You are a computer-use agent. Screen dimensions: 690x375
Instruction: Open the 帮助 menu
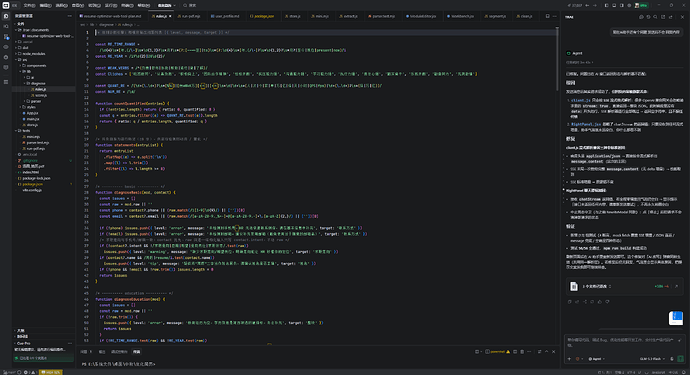(x=143, y=5)
